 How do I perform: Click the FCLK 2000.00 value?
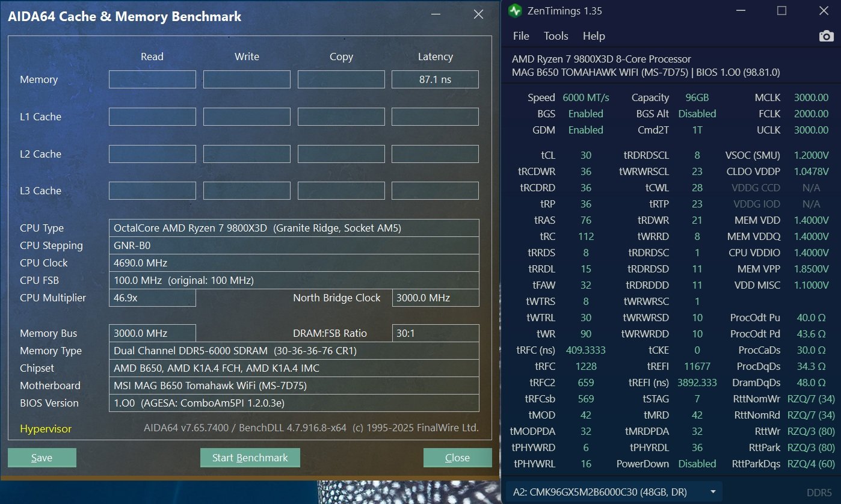(811, 114)
